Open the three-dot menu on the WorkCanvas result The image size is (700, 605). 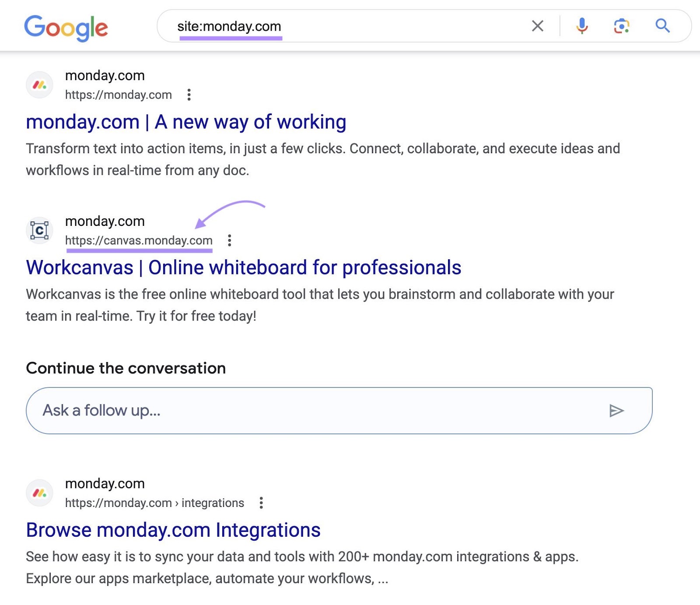click(229, 240)
